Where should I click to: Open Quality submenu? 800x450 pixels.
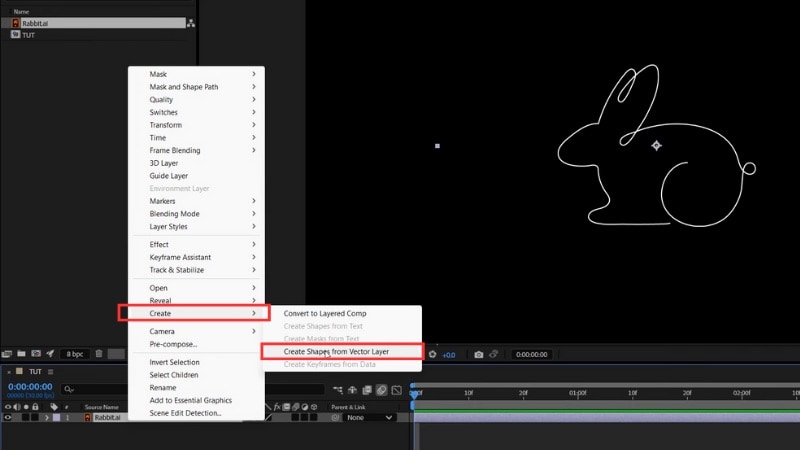(196, 99)
